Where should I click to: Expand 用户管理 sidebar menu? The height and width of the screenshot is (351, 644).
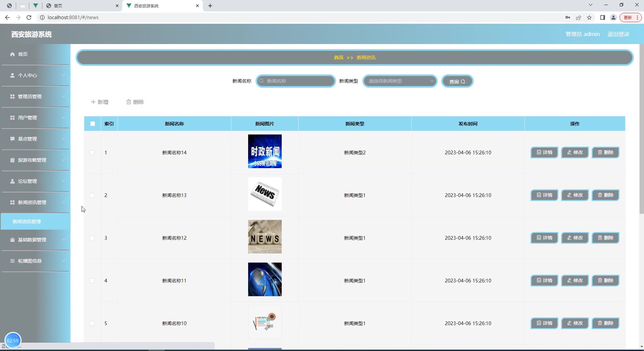[x=35, y=118]
